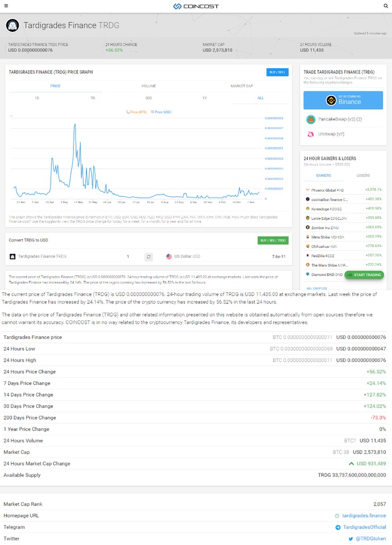
Task: Open tardigrades.finance homepage link
Action: click(x=364, y=516)
